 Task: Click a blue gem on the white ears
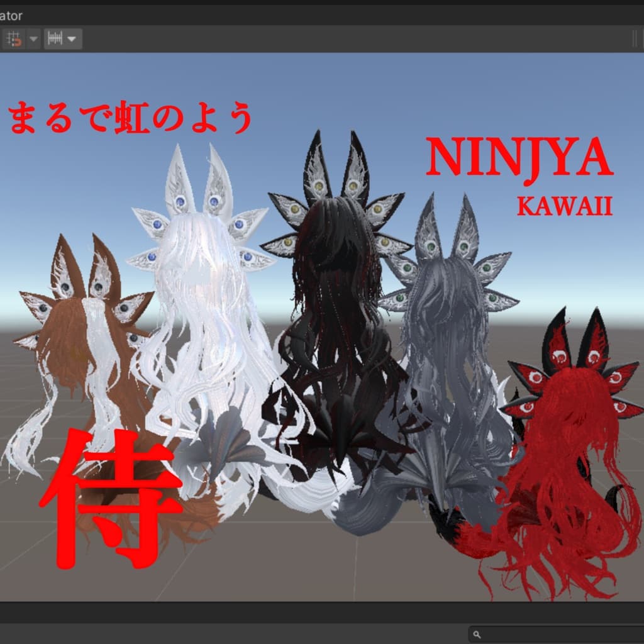point(180,202)
